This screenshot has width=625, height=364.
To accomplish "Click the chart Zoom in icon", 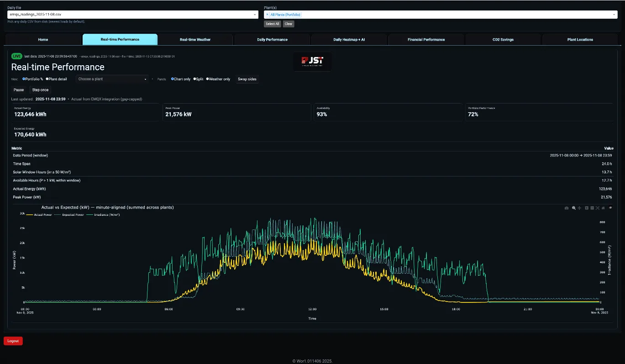I will [587, 208].
